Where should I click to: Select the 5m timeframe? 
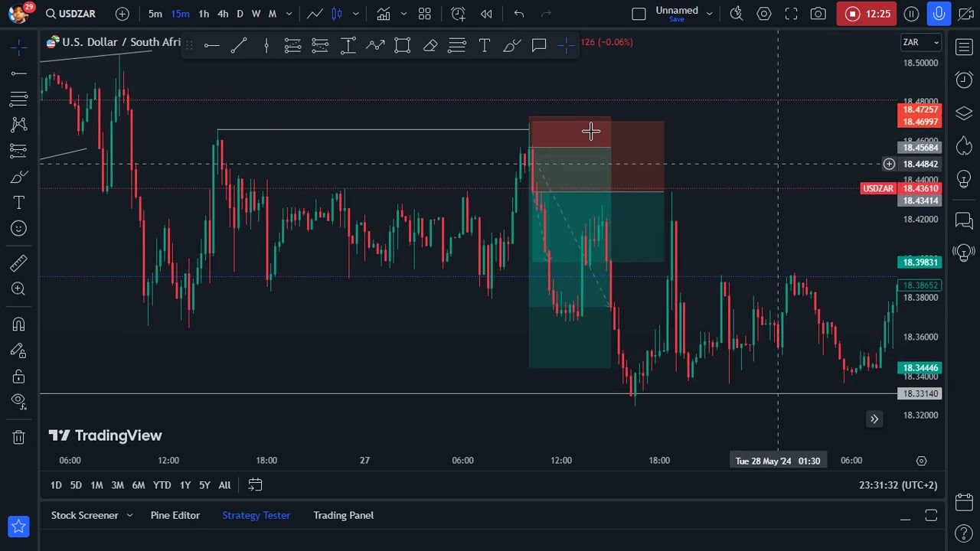pos(155,14)
